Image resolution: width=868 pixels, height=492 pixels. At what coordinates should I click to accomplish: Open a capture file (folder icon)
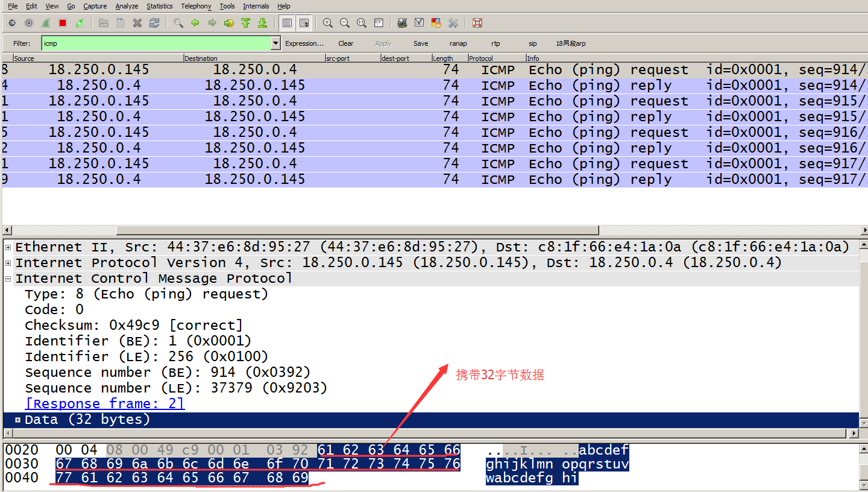(104, 23)
